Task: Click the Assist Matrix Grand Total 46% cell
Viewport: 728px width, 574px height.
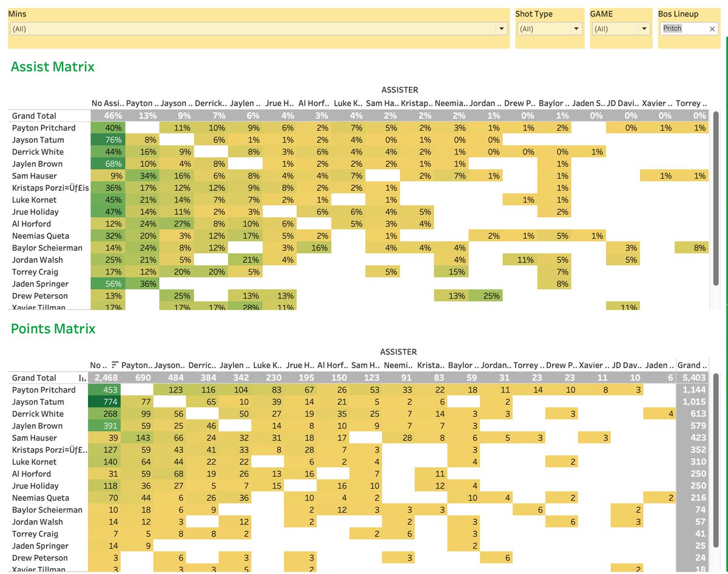Action: [x=108, y=116]
